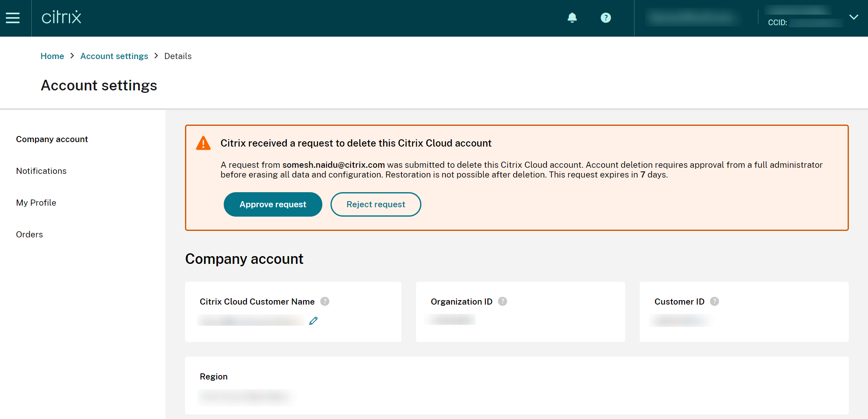Open the notifications bell
This screenshot has width=868, height=419.
click(x=572, y=18)
